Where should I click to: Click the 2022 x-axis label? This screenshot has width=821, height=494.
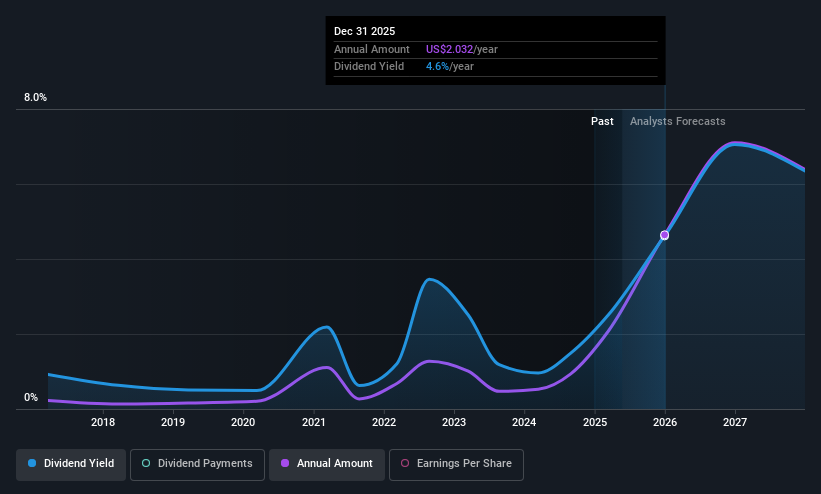pyautogui.click(x=384, y=422)
